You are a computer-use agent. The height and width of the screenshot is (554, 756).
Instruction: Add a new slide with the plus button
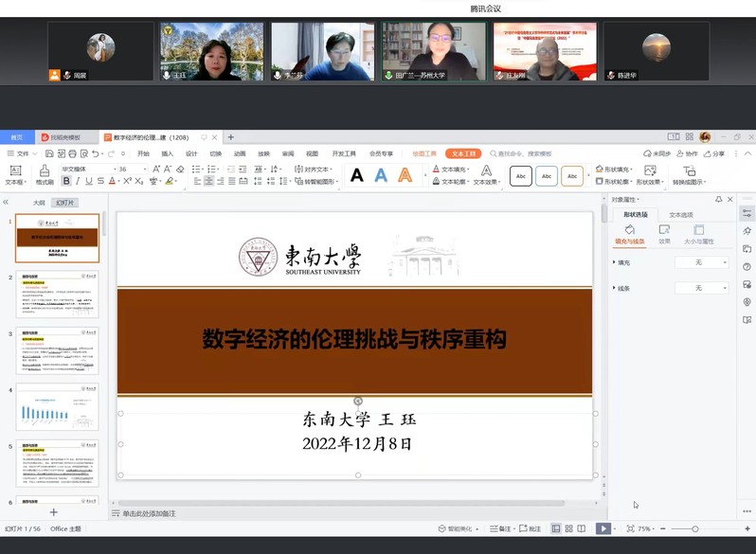53,512
